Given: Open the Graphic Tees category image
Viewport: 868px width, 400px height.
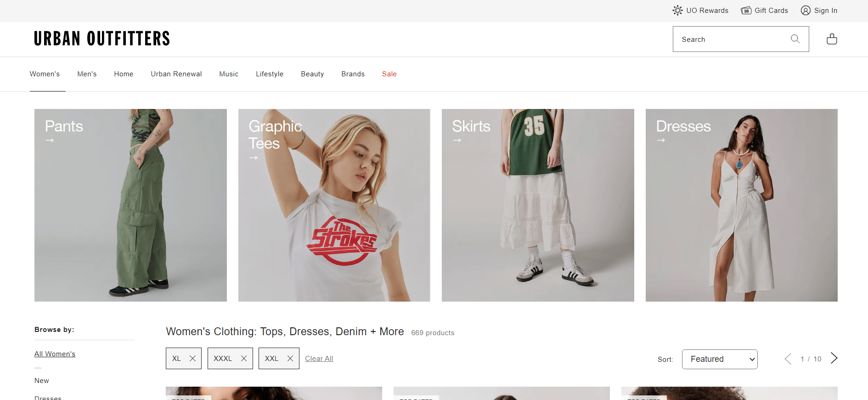Looking at the screenshot, I should click(x=334, y=205).
